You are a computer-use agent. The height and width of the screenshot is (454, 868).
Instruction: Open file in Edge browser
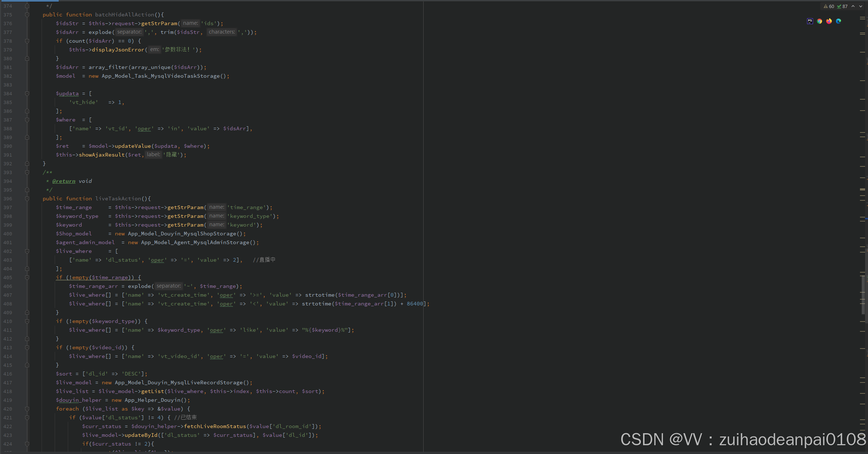coord(838,21)
